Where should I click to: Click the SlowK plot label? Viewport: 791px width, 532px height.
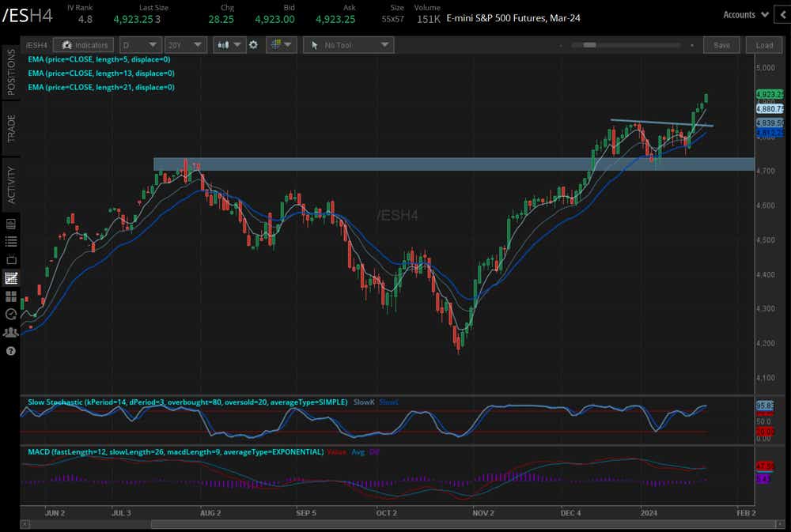tap(364, 402)
